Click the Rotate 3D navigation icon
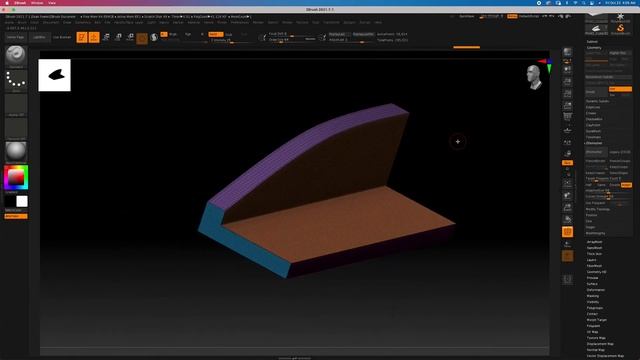This screenshot has height=360, width=640. coord(567,220)
